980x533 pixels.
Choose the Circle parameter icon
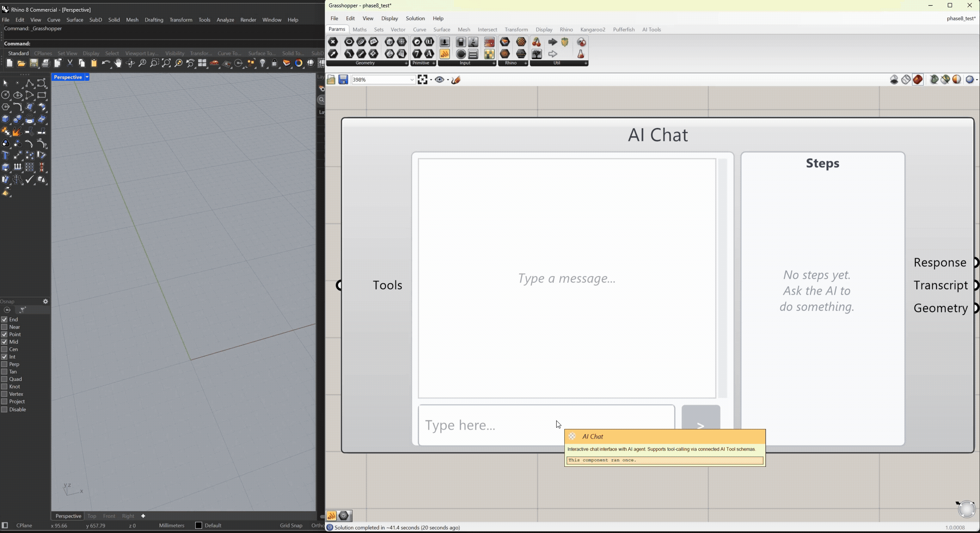(349, 42)
